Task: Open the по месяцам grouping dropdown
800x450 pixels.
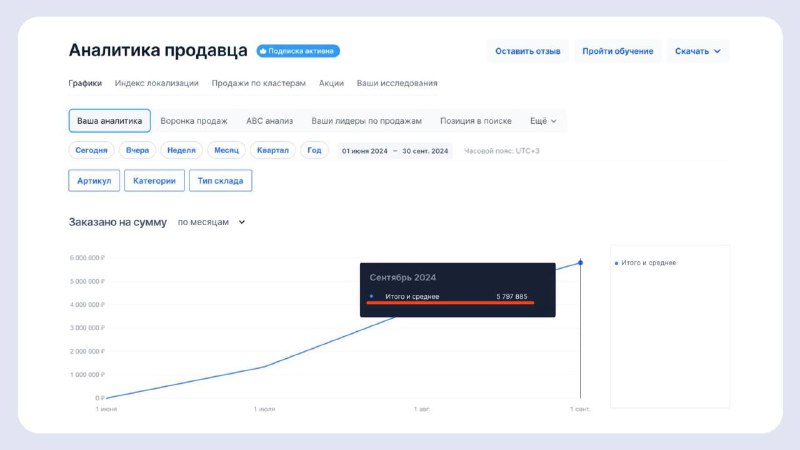Action: [211, 222]
